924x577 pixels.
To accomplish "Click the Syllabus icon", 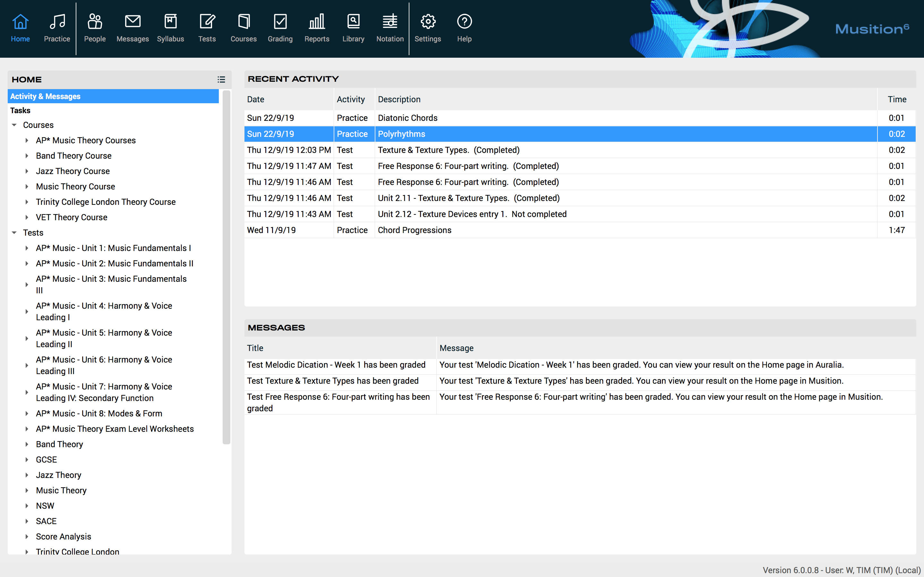I will pos(170,27).
